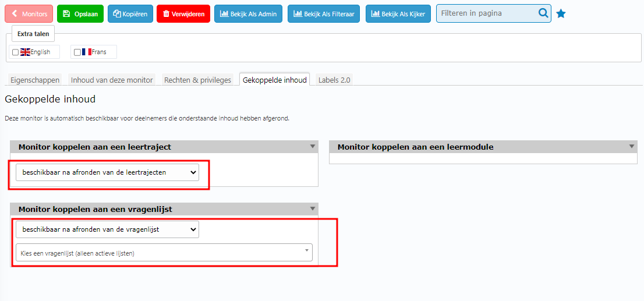Go back using the Monitors button
The image size is (644, 301).
(x=29, y=13)
